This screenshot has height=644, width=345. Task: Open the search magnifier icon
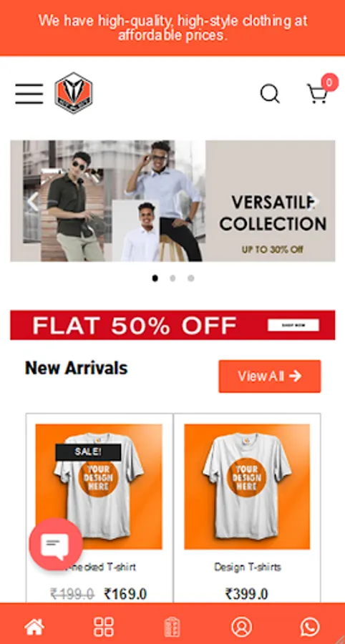click(x=270, y=94)
